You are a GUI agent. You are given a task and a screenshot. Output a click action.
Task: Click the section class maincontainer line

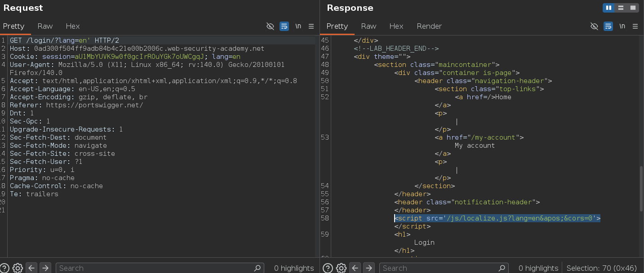coord(436,65)
